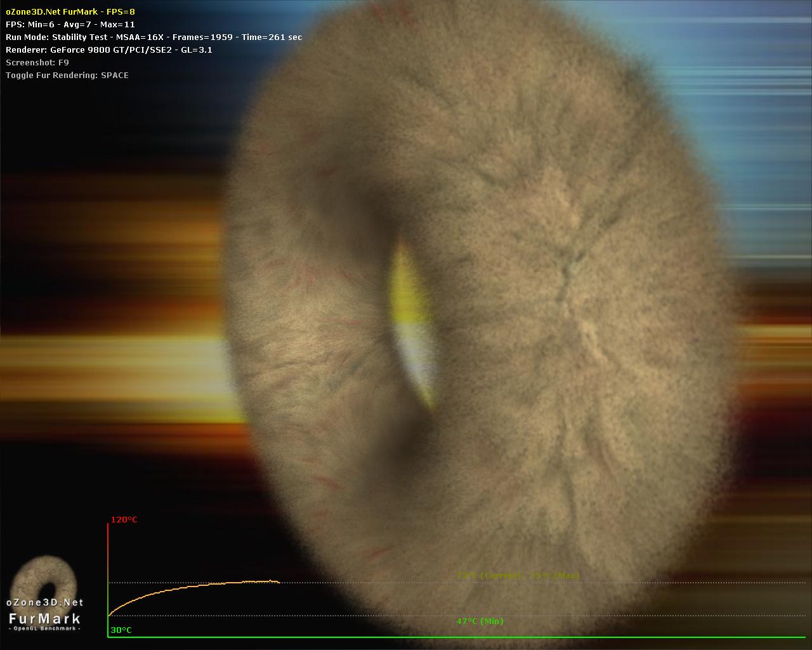Click the 'Run Mode: Stability Test' status line
Image resolution: width=812 pixels, height=650 pixels.
tap(154, 37)
